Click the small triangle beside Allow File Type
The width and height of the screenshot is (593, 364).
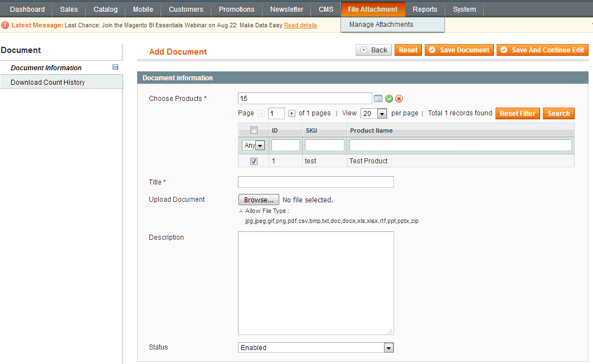241,211
